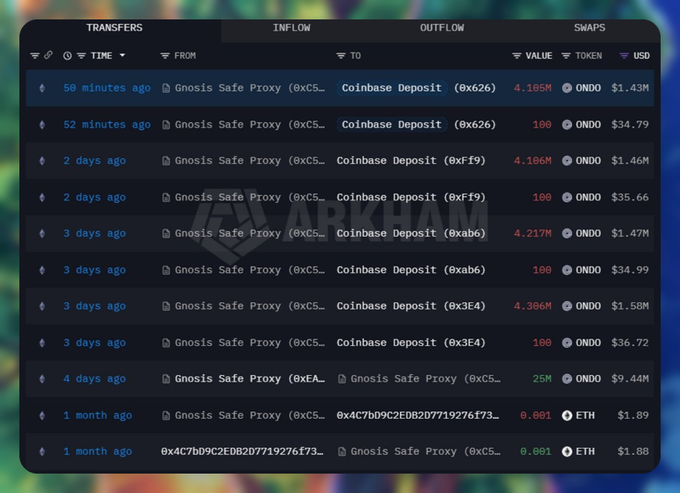Open the TIME column filter icon
The width and height of the screenshot is (680, 493).
pyautogui.click(x=81, y=56)
